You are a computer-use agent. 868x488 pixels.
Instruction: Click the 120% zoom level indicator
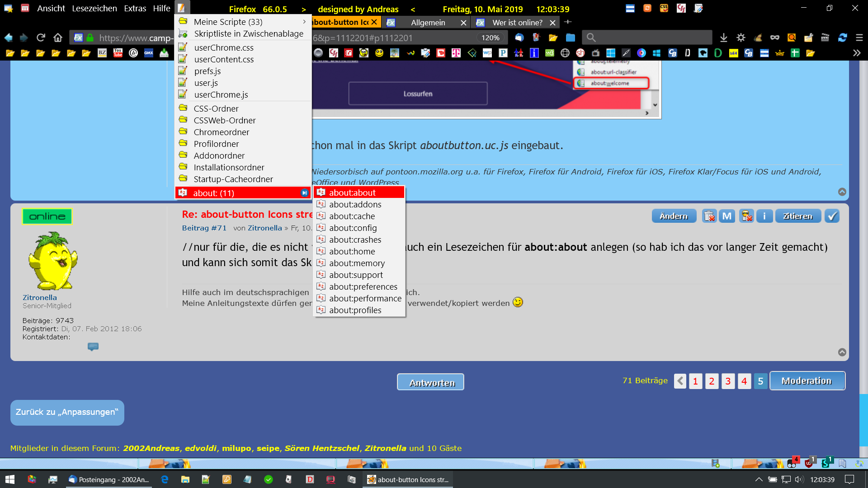[490, 38]
